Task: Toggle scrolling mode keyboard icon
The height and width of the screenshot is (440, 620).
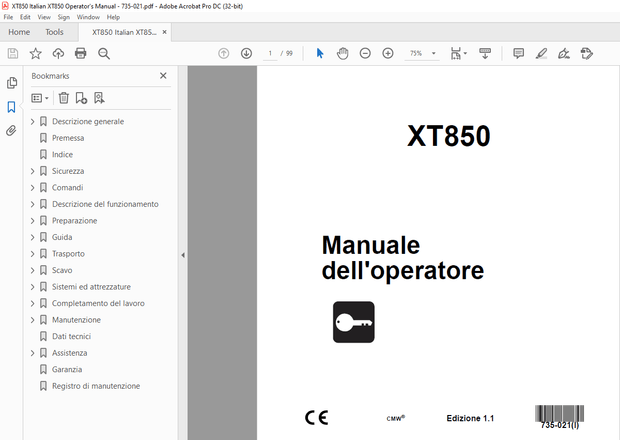Action: [x=485, y=53]
